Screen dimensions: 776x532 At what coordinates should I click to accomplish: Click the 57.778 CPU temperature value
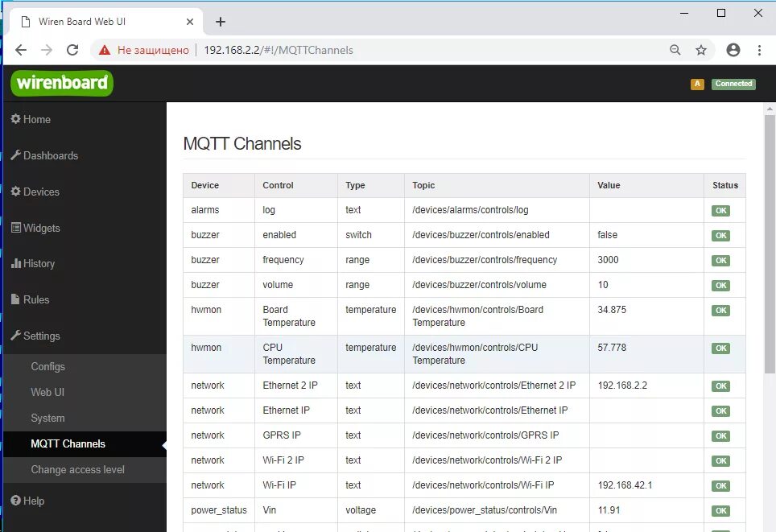(612, 348)
